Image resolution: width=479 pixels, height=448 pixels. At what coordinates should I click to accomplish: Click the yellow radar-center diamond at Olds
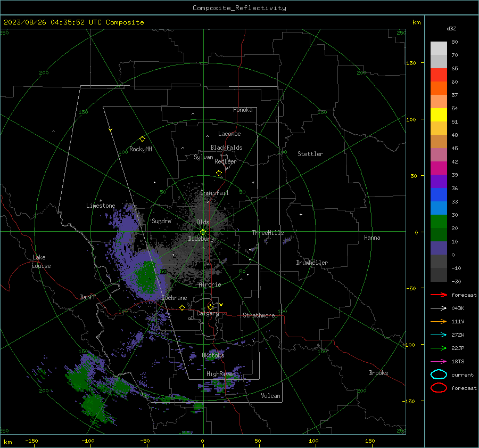coord(203,232)
